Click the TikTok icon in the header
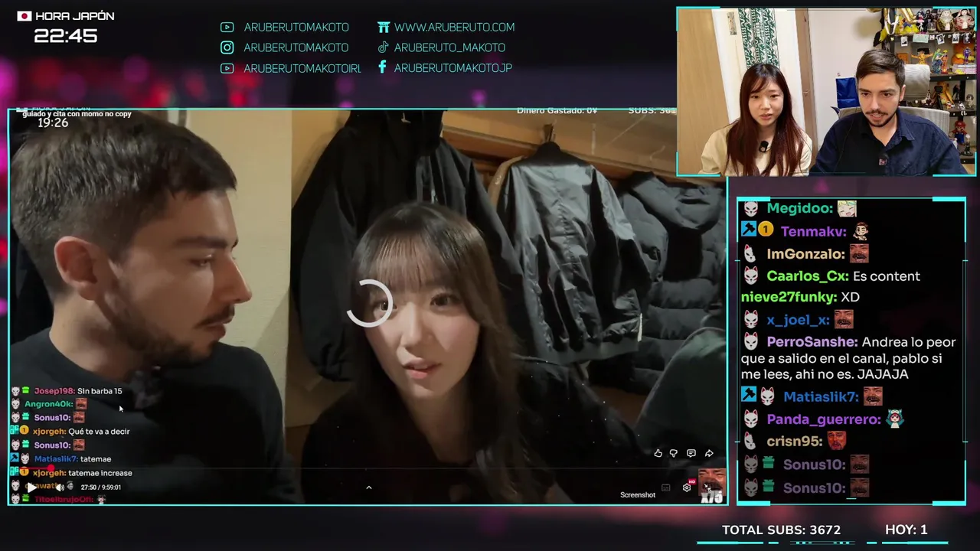This screenshot has height=551, width=980. tap(384, 47)
